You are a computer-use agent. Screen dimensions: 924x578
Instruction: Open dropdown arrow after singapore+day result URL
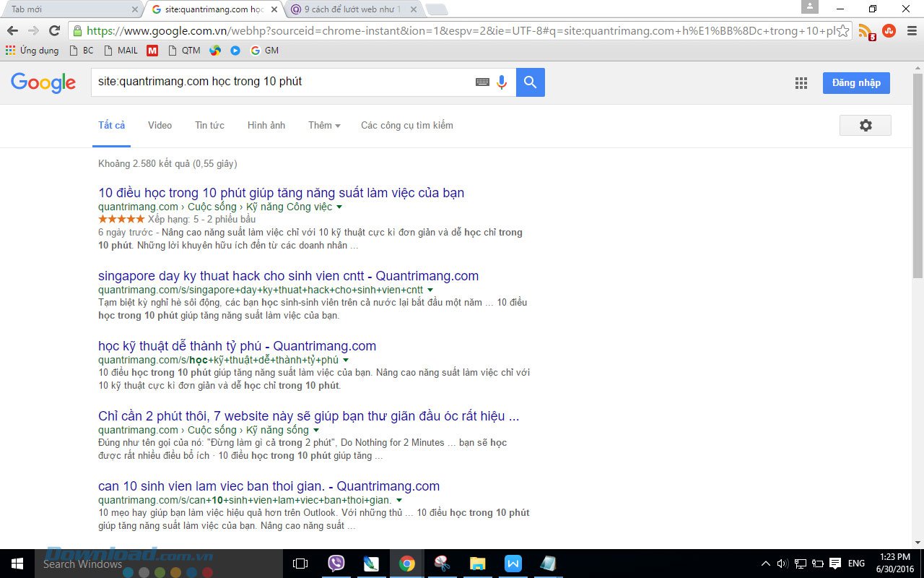coord(430,290)
